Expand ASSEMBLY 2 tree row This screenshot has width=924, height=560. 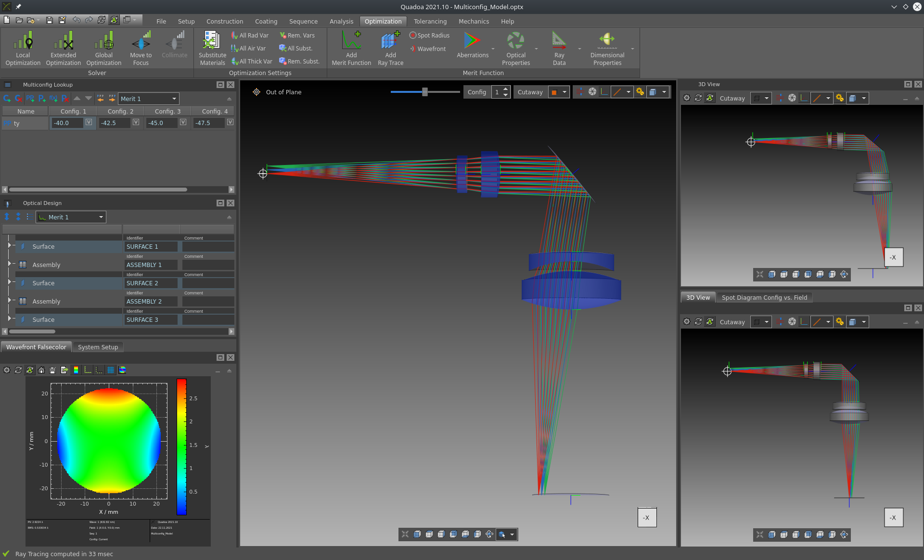[x=9, y=300]
